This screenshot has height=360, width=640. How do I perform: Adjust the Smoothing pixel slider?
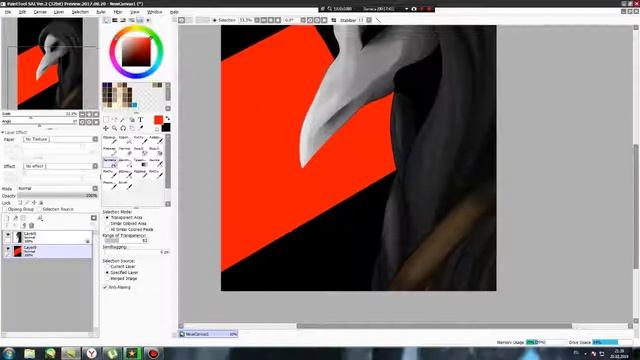[137, 252]
